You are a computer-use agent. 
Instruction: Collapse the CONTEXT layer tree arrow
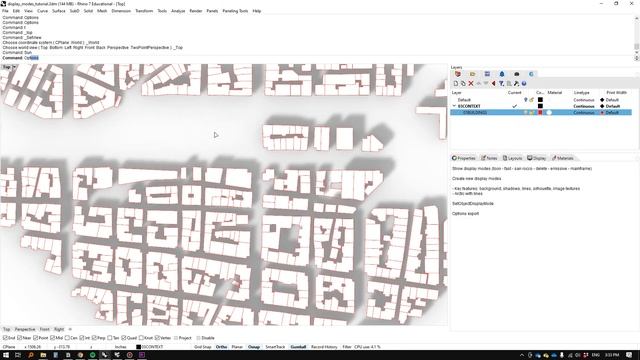coord(454,106)
